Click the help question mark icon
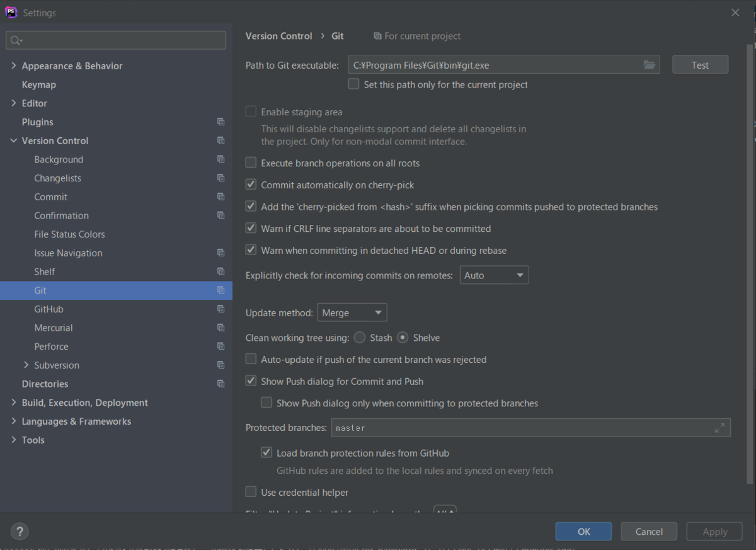Viewport: 756px width, 550px height. 20,531
